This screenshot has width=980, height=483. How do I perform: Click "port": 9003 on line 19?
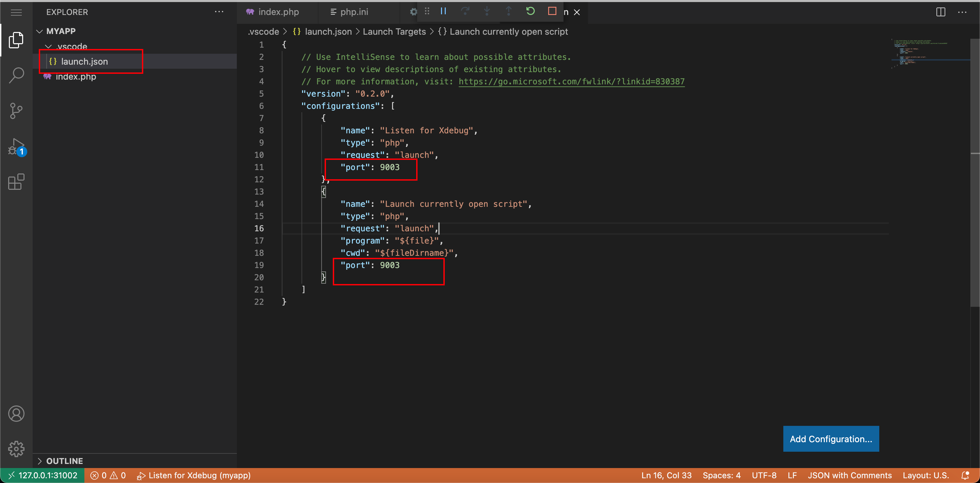pyautogui.click(x=370, y=265)
